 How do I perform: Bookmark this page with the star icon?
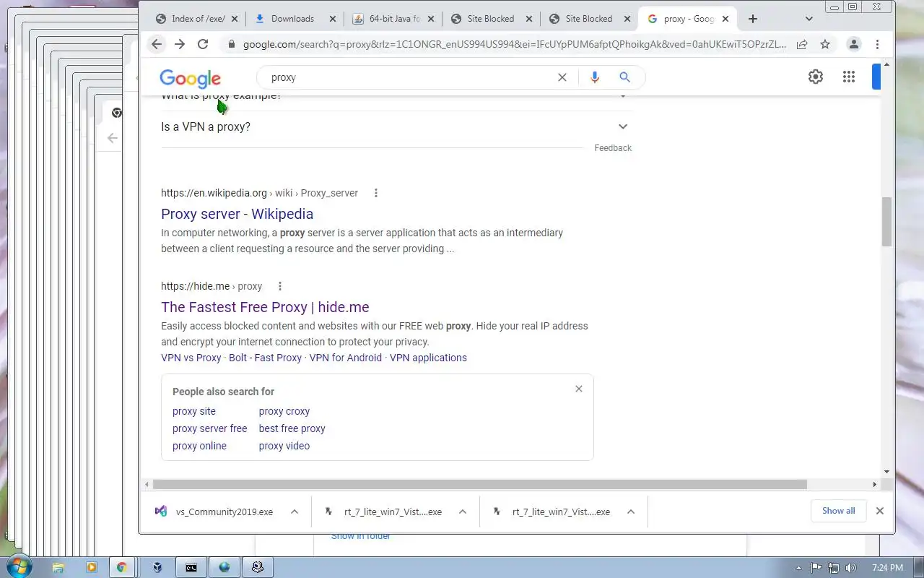click(x=825, y=44)
